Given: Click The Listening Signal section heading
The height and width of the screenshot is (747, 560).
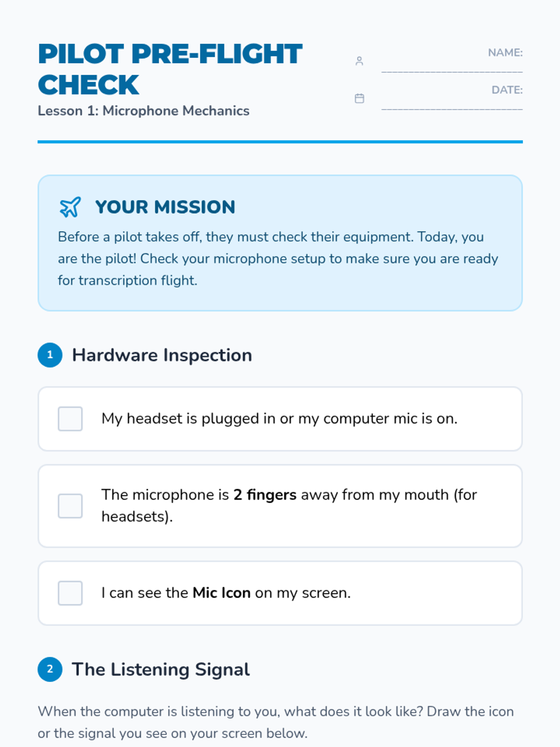Looking at the screenshot, I should click(161, 669).
